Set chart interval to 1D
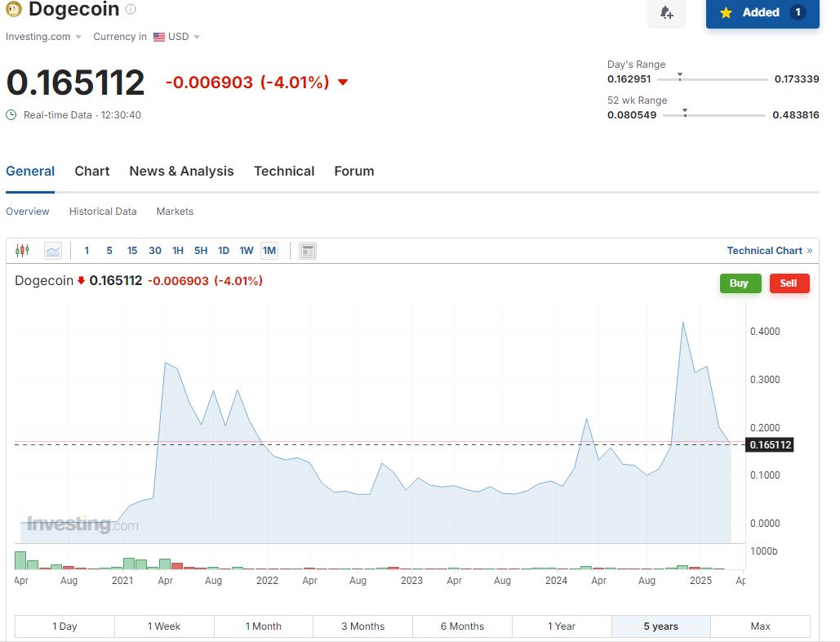The width and height of the screenshot is (840, 642). point(224,250)
